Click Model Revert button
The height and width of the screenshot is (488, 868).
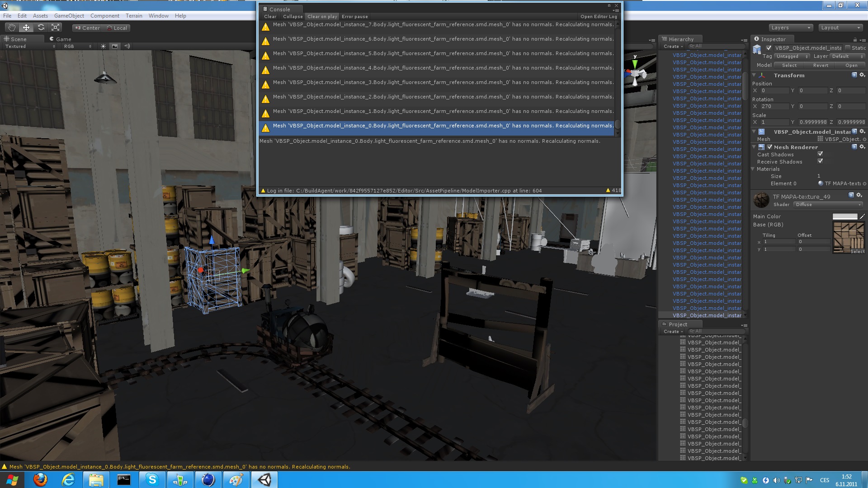(821, 65)
